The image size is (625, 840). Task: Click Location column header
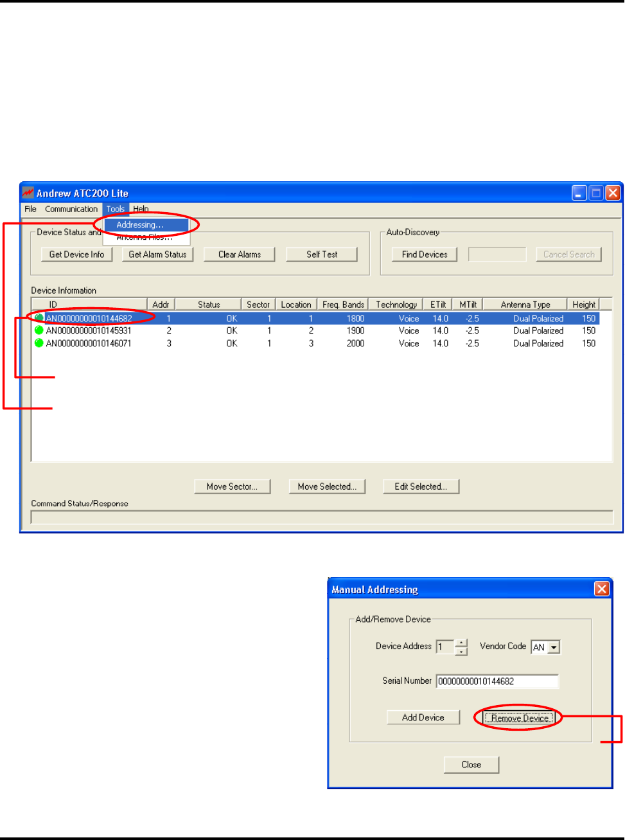pyautogui.click(x=296, y=305)
